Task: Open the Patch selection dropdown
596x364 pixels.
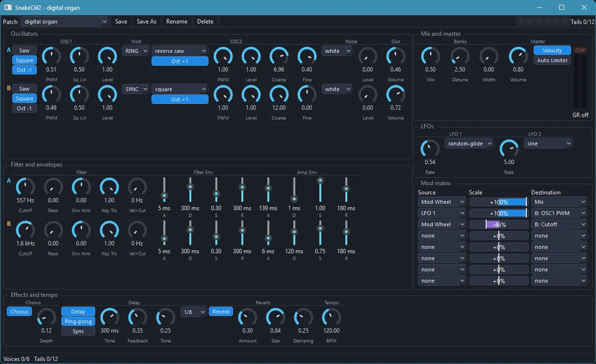Action: tap(65, 22)
